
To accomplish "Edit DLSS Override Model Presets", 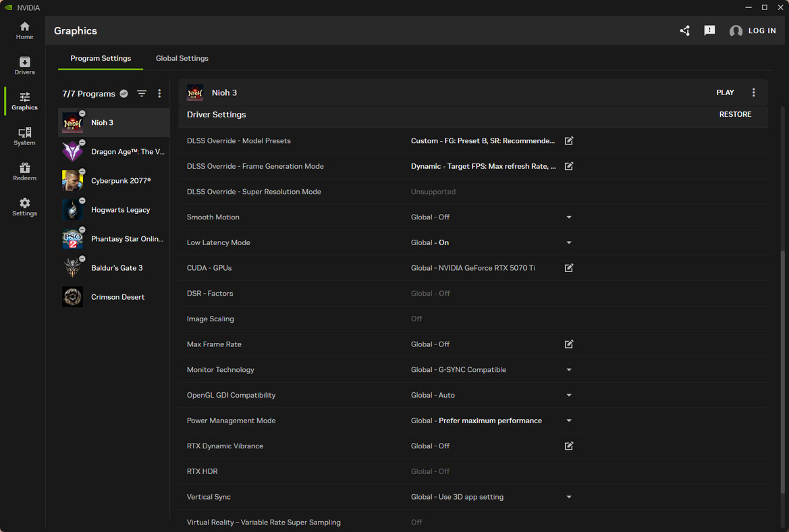I will [x=569, y=141].
